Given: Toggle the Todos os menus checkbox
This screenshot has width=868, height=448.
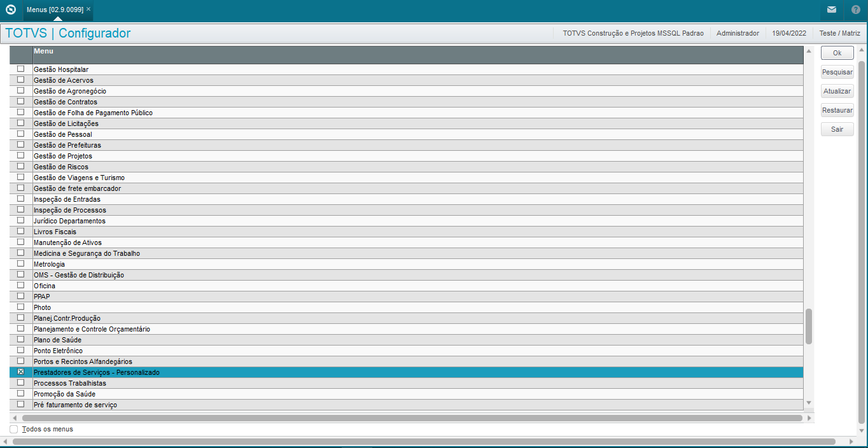Looking at the screenshot, I should click(x=14, y=429).
